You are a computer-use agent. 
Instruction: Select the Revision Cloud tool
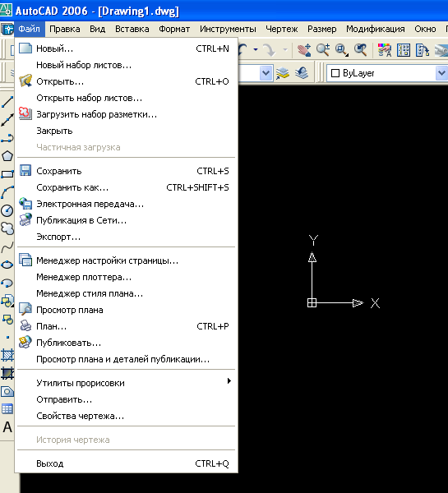(x=7, y=228)
